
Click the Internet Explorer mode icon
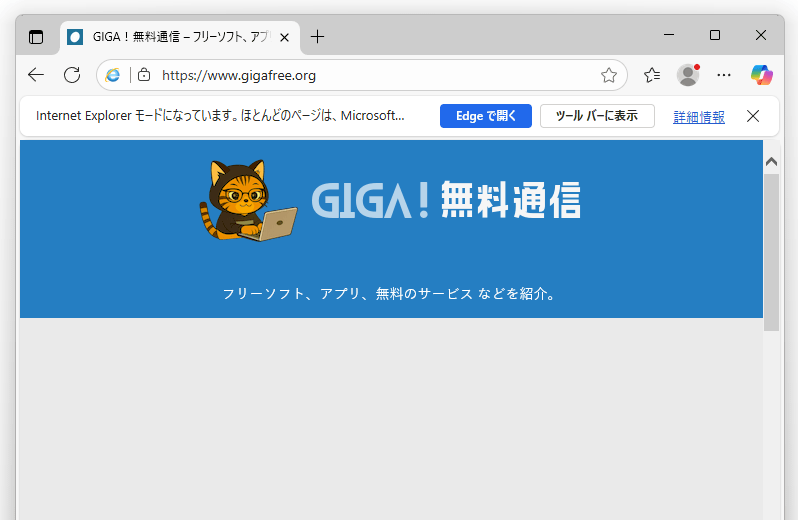(x=112, y=75)
